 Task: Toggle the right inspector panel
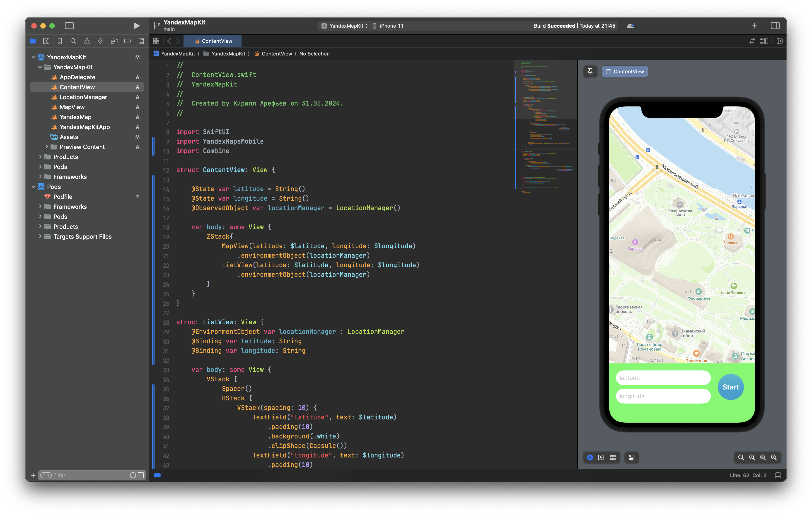pyautogui.click(x=775, y=26)
